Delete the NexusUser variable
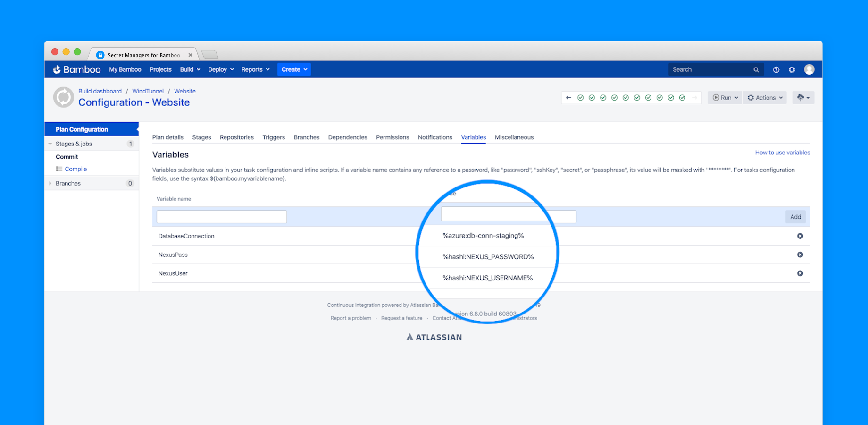 (x=800, y=273)
